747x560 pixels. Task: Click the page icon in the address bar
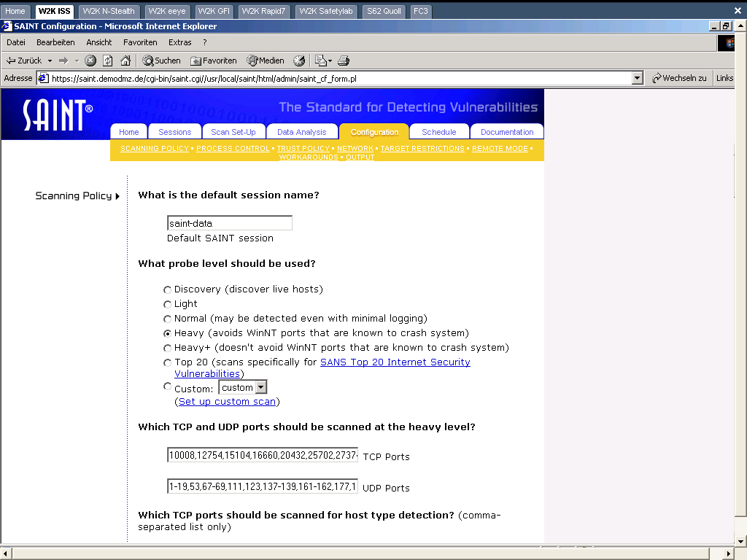(43, 78)
